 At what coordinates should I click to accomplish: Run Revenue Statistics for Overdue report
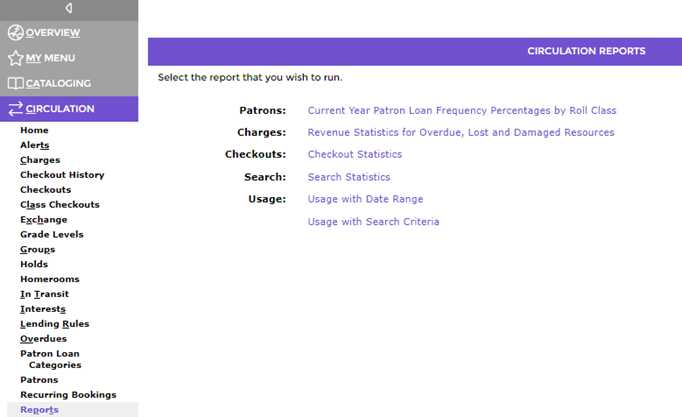461,132
